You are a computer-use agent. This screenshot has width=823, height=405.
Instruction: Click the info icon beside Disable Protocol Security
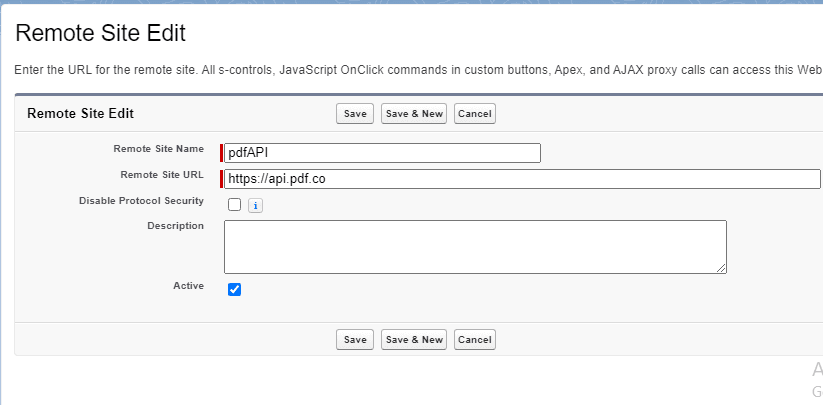coord(255,206)
